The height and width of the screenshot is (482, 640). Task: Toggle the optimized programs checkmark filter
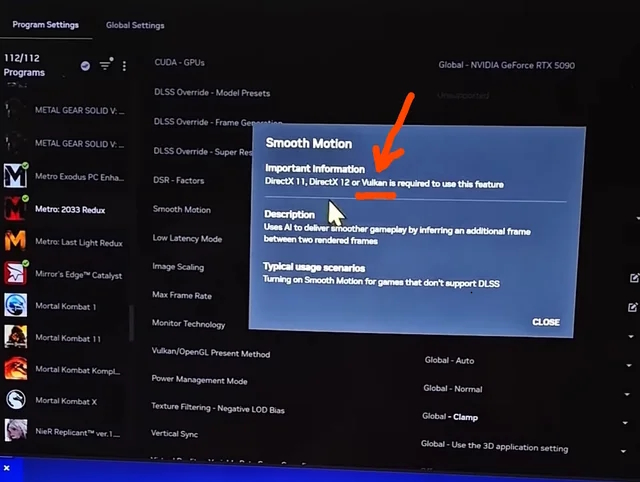point(85,66)
